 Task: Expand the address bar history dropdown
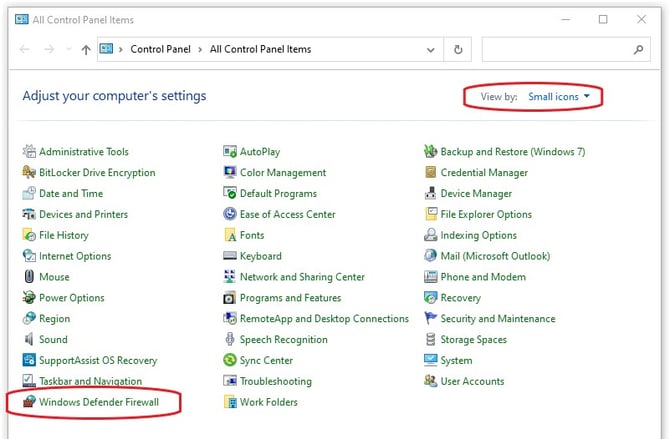[x=431, y=49]
